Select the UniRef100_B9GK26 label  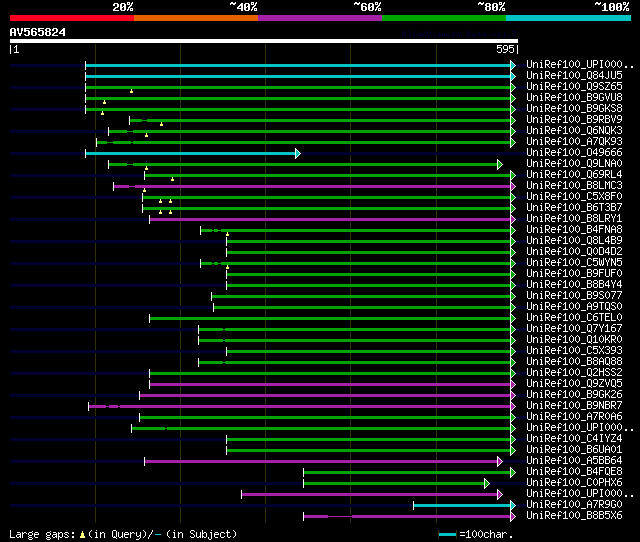pyautogui.click(x=574, y=395)
